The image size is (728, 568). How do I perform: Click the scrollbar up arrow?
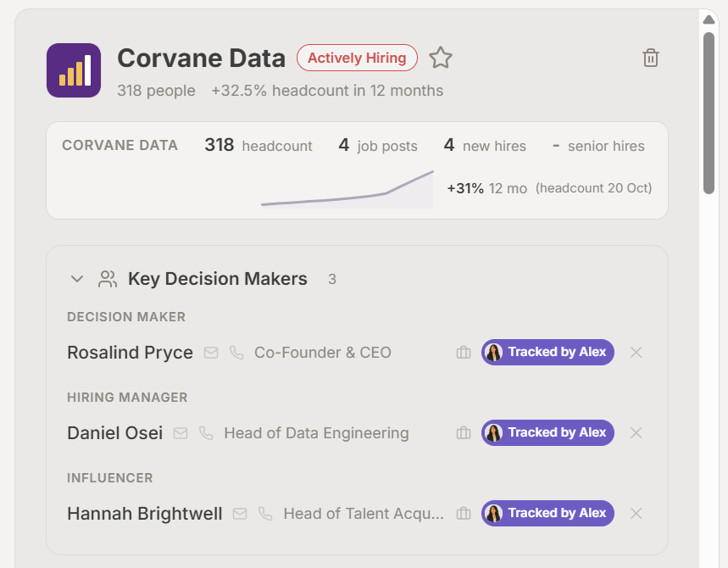click(709, 19)
